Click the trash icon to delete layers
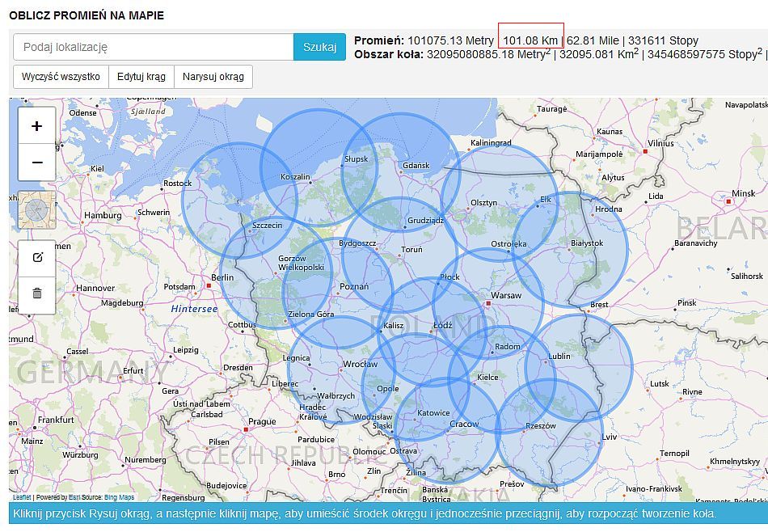 coord(36,293)
